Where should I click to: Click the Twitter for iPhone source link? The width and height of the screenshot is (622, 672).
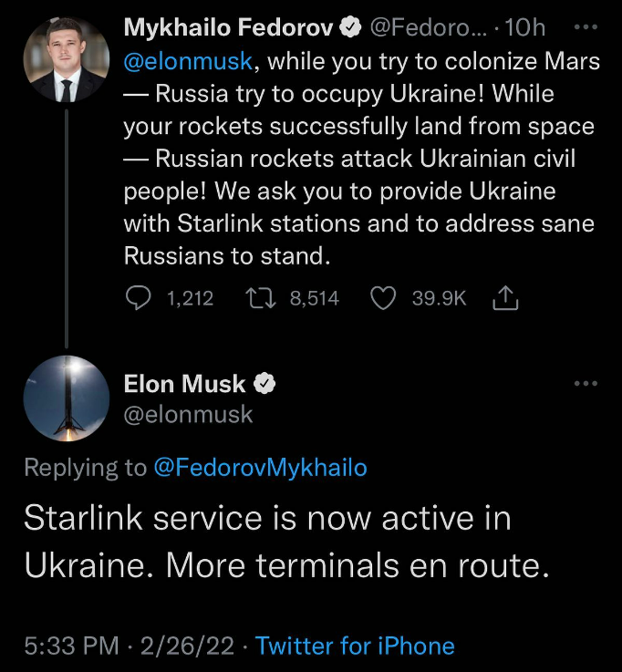(355, 646)
